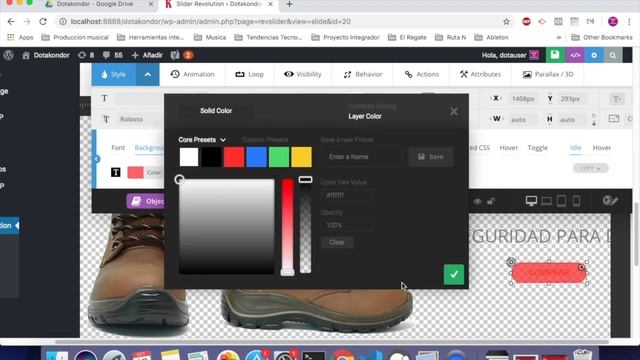Pick the black preset swatch

tap(211, 157)
